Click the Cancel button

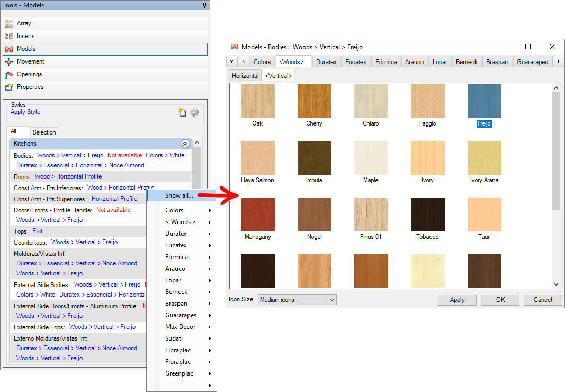point(543,300)
